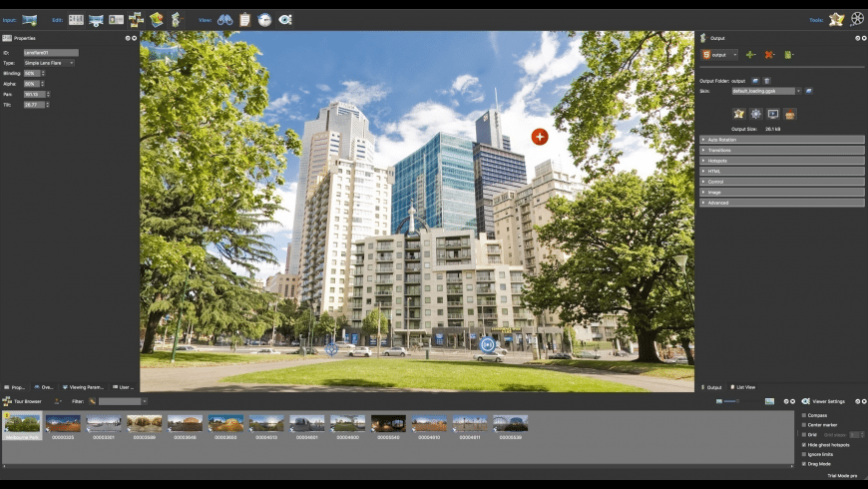Select the Viewing Parameters icon in the Edit toolbar
This screenshot has width=868, height=489.
tap(96, 20)
